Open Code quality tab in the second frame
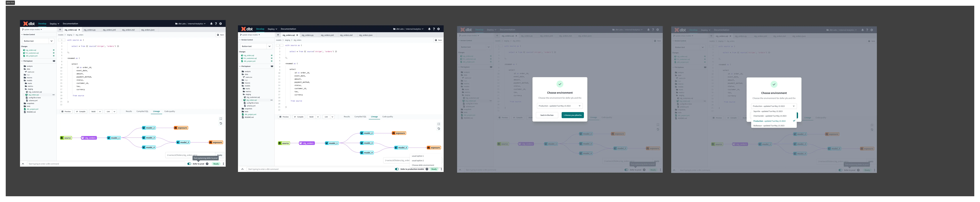The height and width of the screenshot is (202, 980). pyautogui.click(x=388, y=117)
